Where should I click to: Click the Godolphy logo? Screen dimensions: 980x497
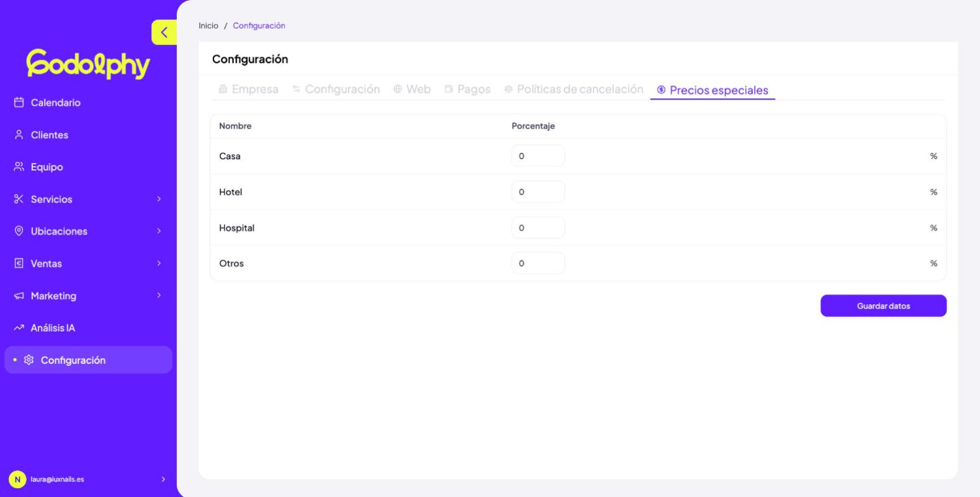[88, 64]
